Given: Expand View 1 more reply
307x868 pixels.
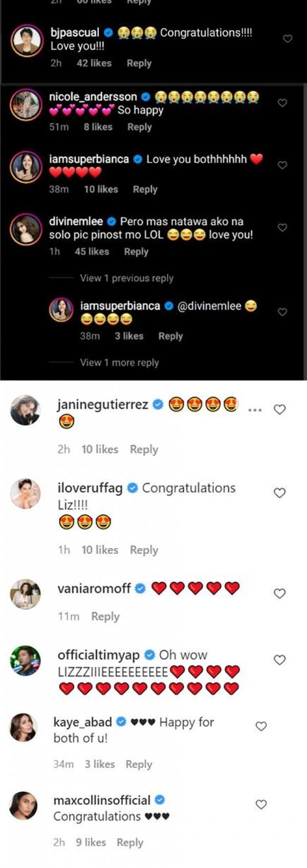Looking at the screenshot, I should [x=119, y=362].
